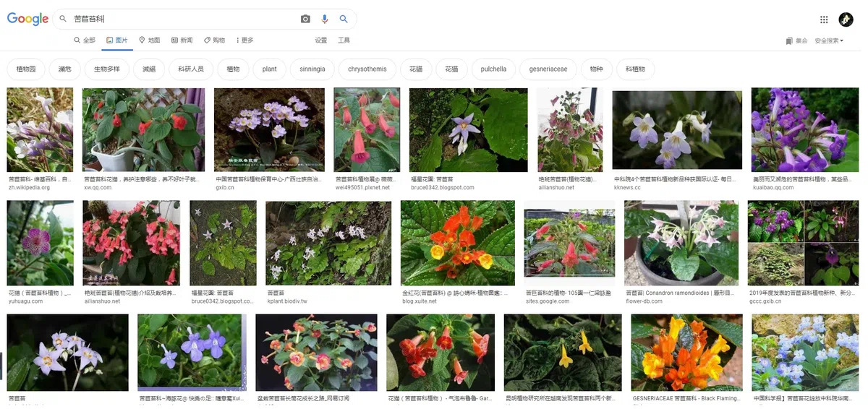
Task: Switch to the 地图 maps tab
Action: [149, 40]
